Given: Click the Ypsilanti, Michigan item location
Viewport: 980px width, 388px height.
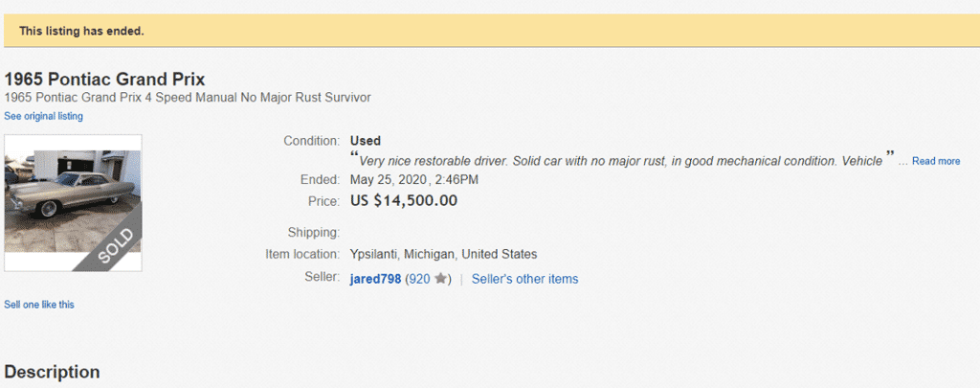Looking at the screenshot, I should pos(443,254).
